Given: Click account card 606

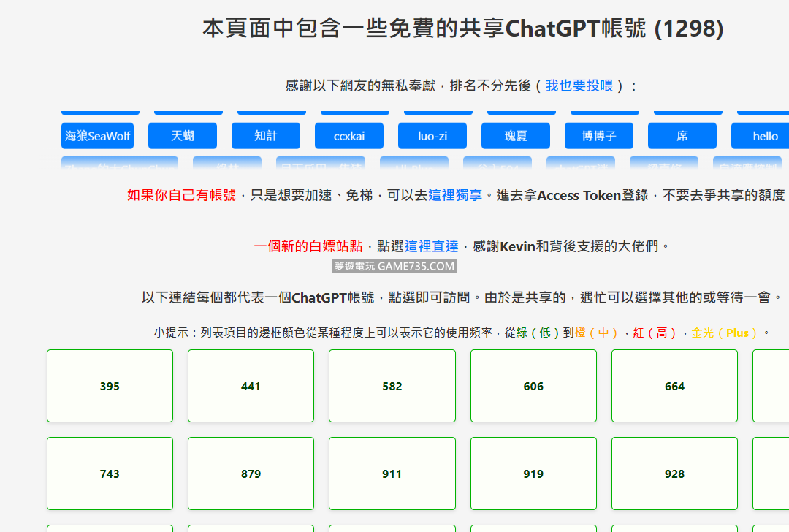Looking at the screenshot, I should 533,386.
